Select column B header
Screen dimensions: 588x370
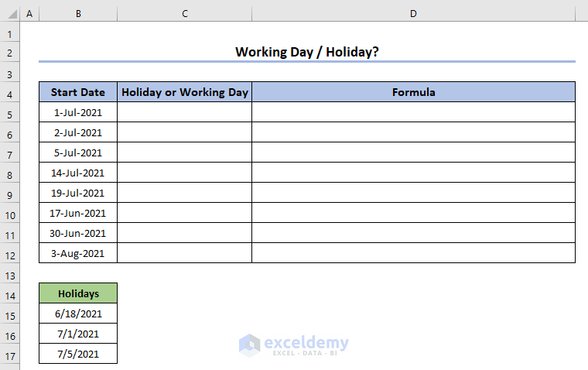pos(78,14)
